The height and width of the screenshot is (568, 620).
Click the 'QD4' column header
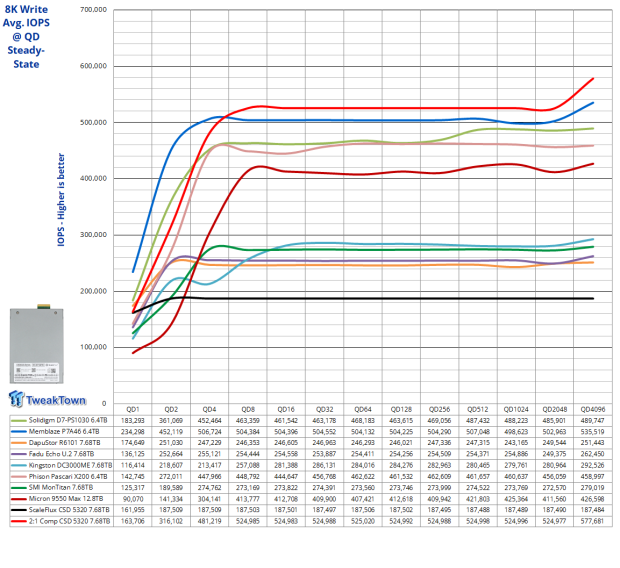(209, 409)
